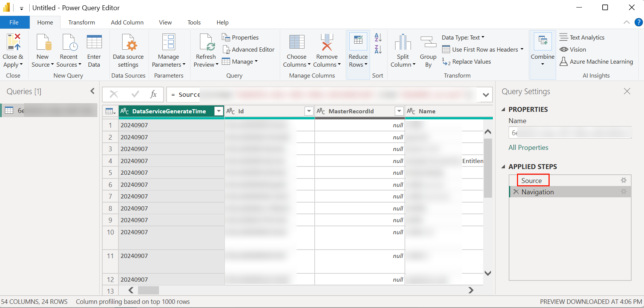This screenshot has height=308, width=644.
Task: Collapse the PROPERTIES section
Action: (x=503, y=110)
